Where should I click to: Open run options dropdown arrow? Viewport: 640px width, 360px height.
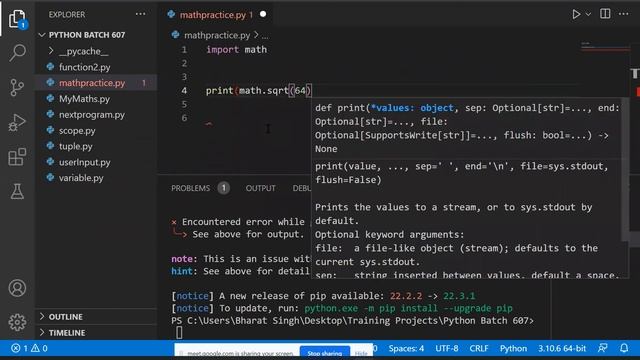[x=588, y=14]
